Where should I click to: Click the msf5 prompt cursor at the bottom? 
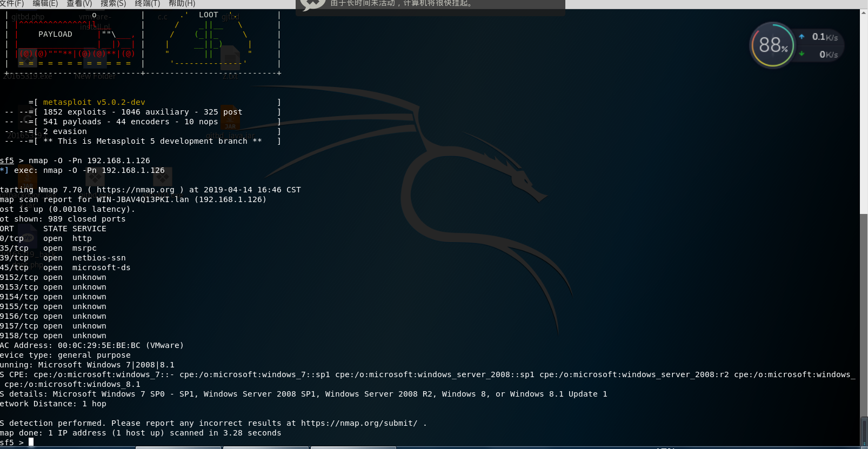point(31,442)
